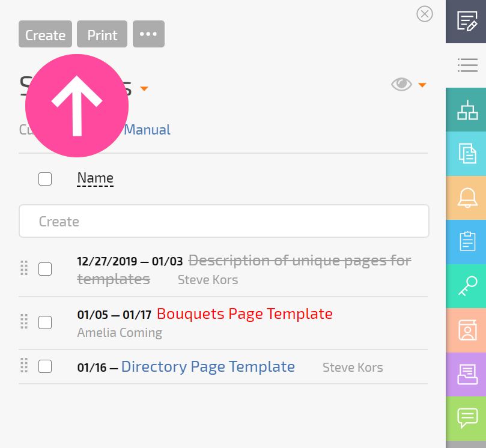Open the chat comments icon
The height and width of the screenshot is (448, 486).
467,419
